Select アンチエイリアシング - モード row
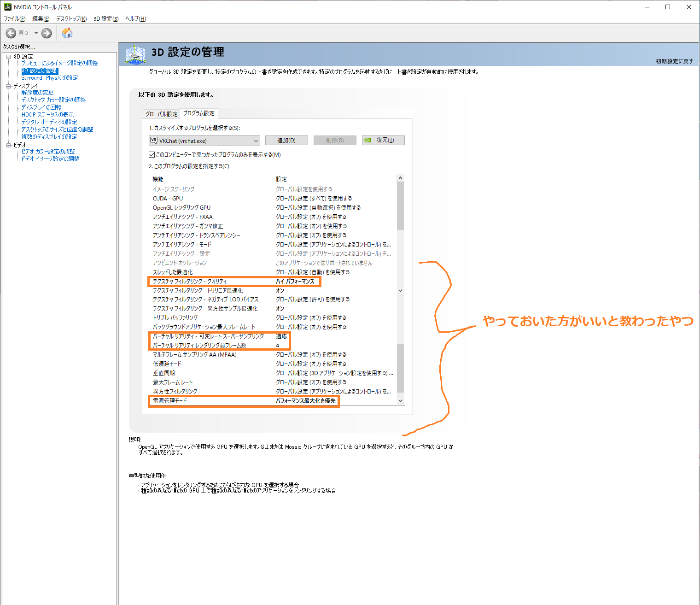The image size is (700, 605). [273, 245]
